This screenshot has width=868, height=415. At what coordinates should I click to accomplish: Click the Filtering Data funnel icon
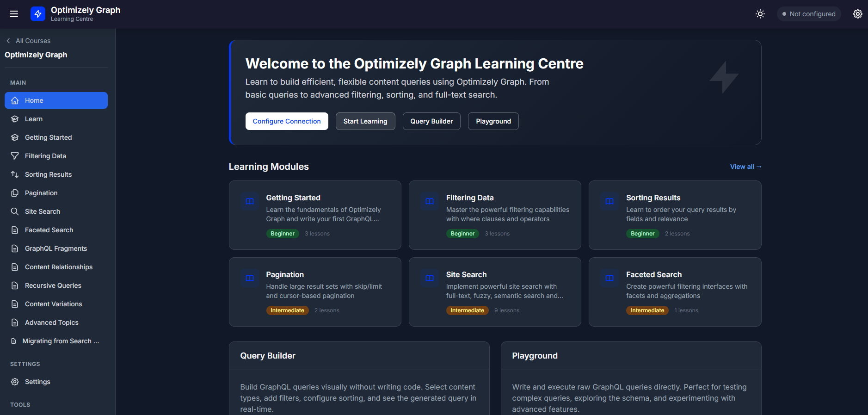[15, 156]
